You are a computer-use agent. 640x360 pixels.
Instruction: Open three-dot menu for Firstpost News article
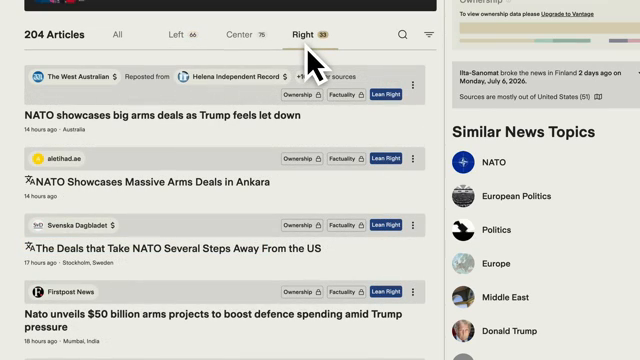click(413, 292)
